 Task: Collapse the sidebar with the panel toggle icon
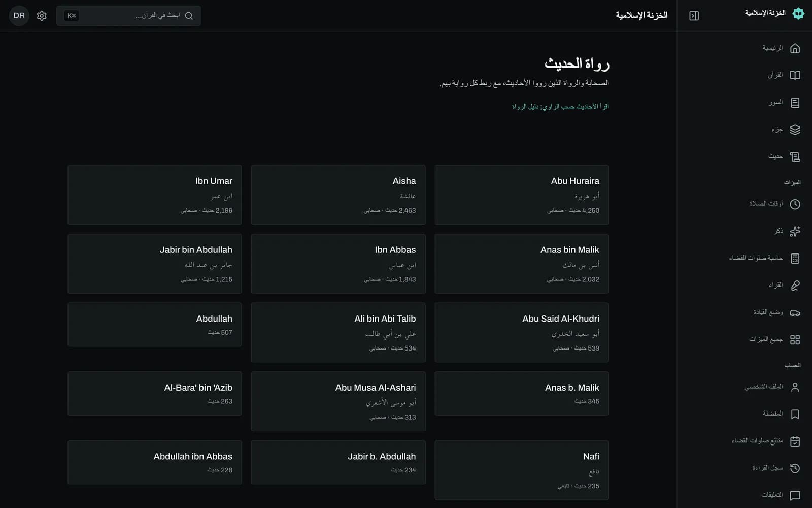click(x=694, y=16)
